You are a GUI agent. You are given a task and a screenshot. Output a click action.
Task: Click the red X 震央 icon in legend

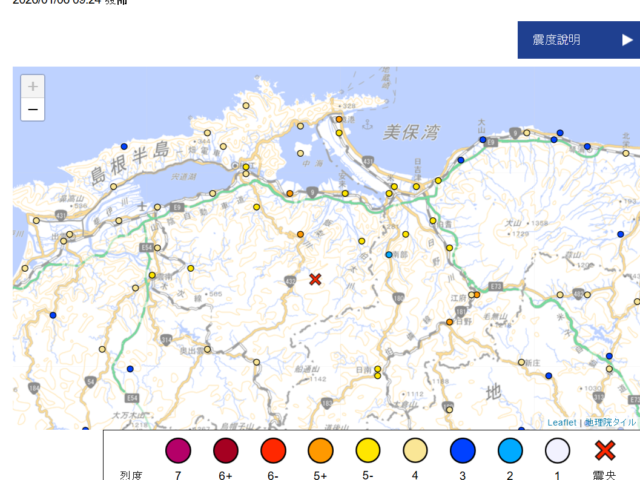point(603,451)
